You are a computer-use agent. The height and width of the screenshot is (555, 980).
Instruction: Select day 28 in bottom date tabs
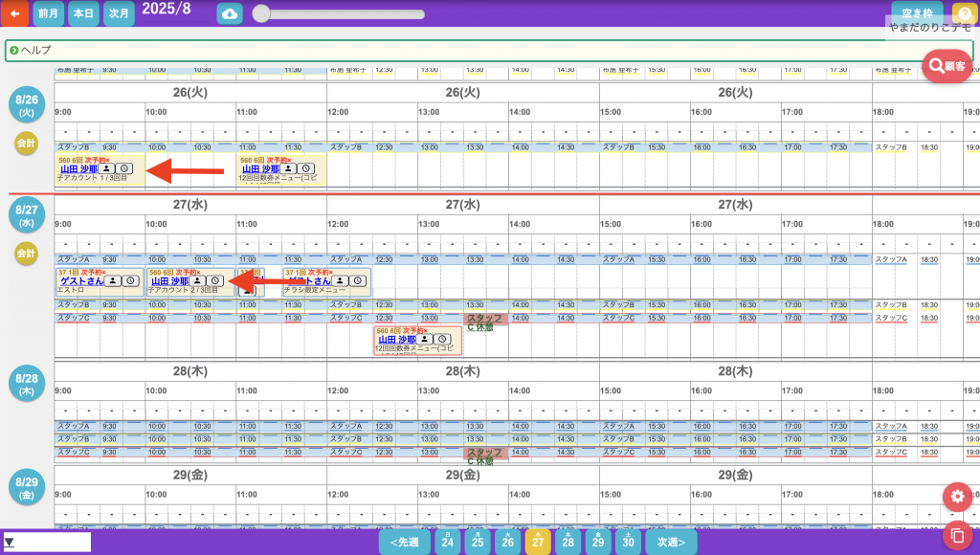tap(568, 543)
